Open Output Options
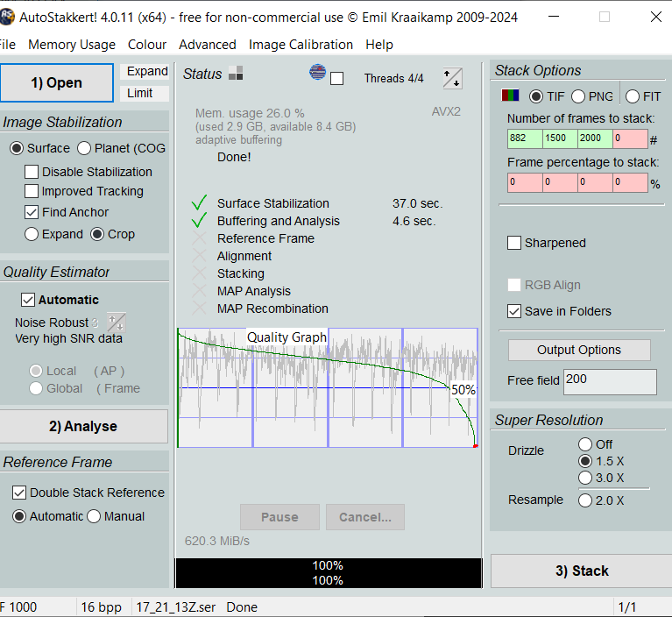The width and height of the screenshot is (672, 617). 579,350
